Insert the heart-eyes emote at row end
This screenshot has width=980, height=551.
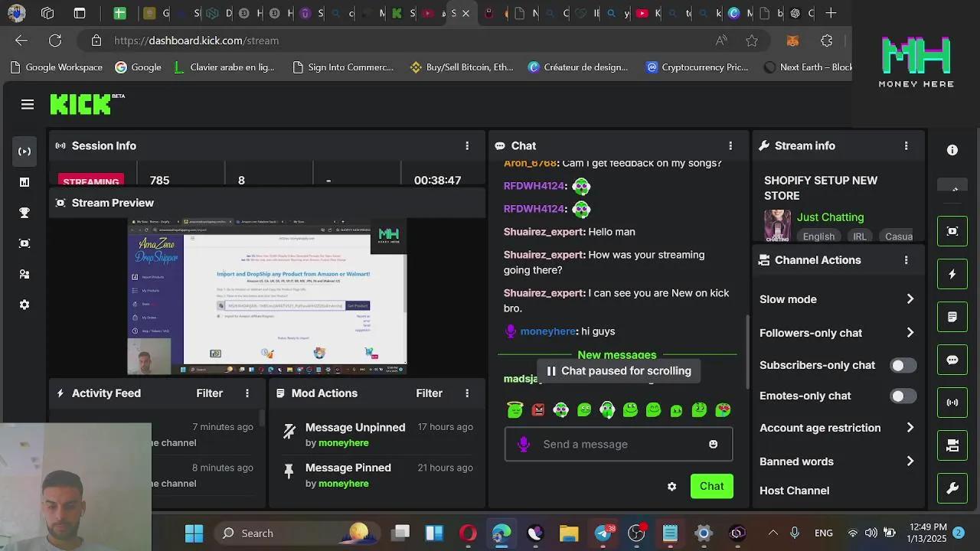(x=723, y=410)
